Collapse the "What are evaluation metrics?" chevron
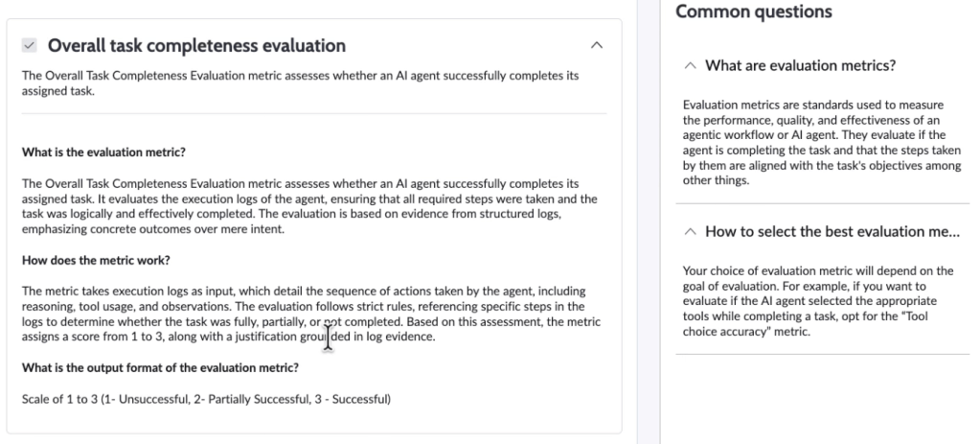The width and height of the screenshot is (980, 444). (691, 65)
